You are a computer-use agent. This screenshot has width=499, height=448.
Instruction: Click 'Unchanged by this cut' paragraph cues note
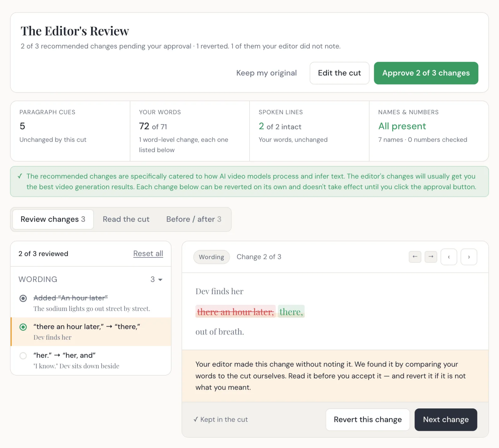pyautogui.click(x=53, y=140)
